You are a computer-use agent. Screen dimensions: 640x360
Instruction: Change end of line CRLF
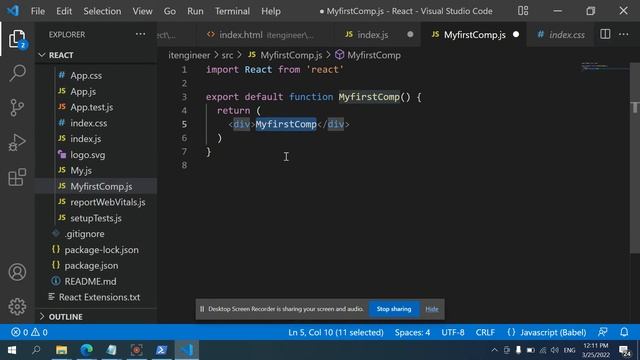[485, 332]
